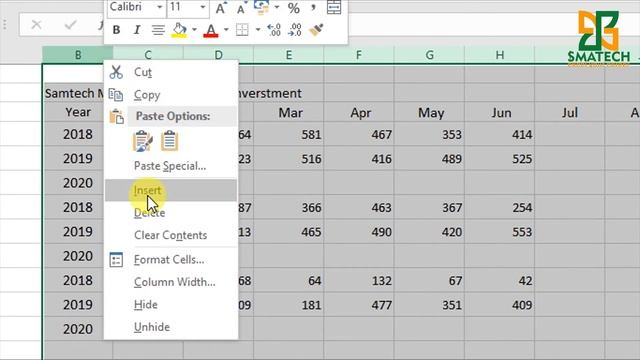Screen dimensions: 640x360
Task: Click cell with value 42
Action: click(x=500, y=280)
